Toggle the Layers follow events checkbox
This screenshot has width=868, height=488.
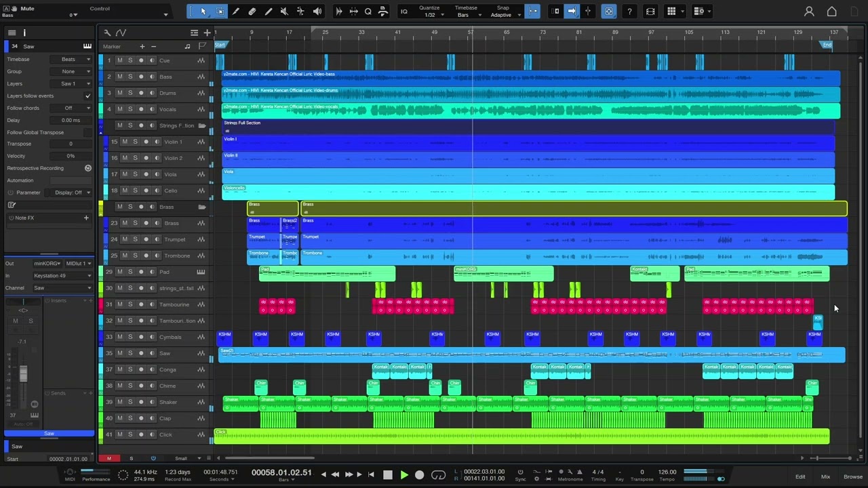click(x=87, y=96)
